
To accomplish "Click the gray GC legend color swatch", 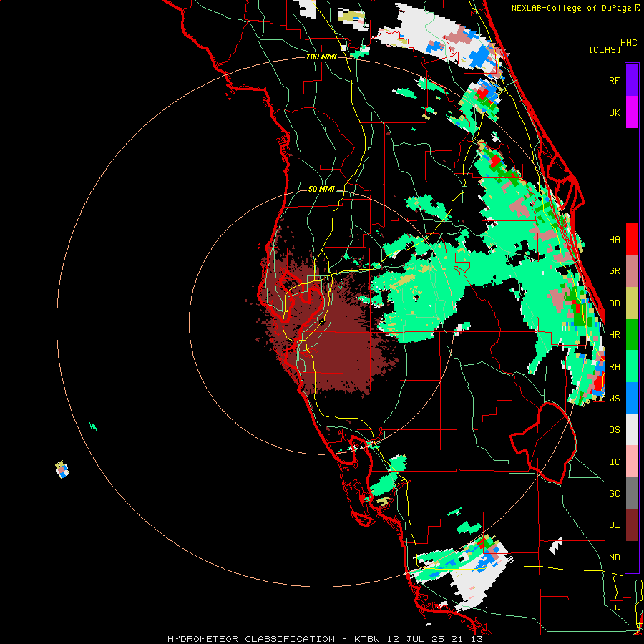I will click(x=632, y=493).
